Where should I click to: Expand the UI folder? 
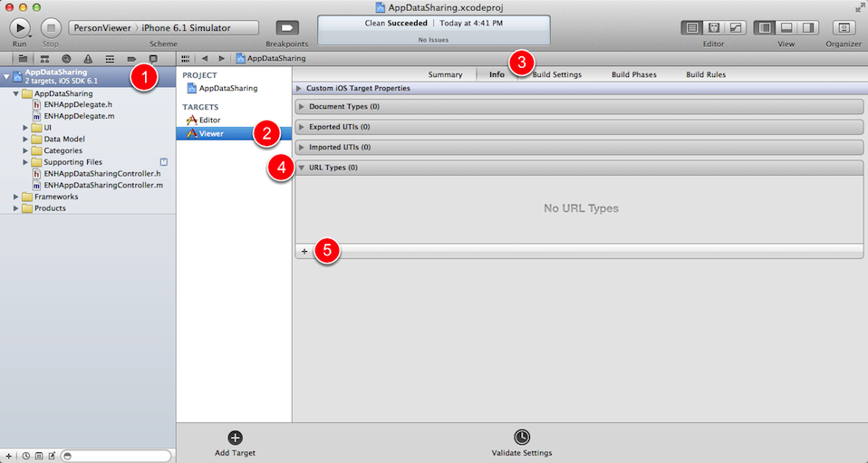(x=25, y=128)
